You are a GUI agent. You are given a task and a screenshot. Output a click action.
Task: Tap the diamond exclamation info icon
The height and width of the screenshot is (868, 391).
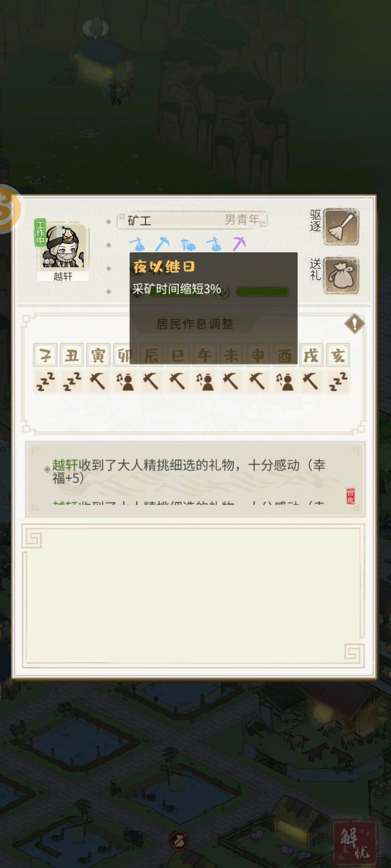tap(354, 323)
